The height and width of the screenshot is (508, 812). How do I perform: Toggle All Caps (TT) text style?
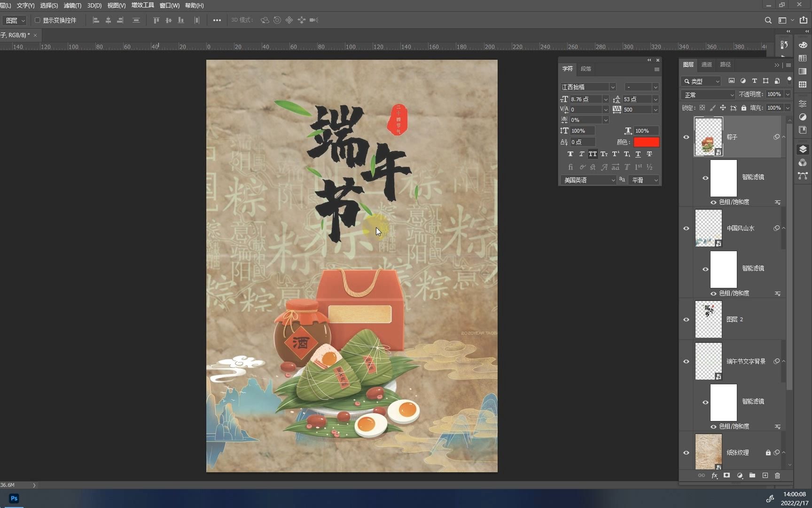click(593, 154)
